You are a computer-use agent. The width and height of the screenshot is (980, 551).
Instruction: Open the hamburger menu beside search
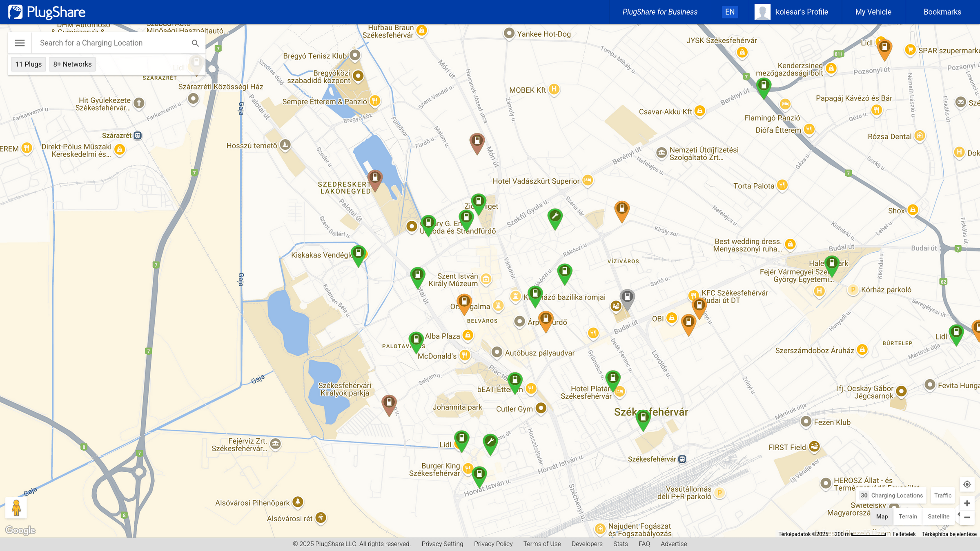[20, 43]
